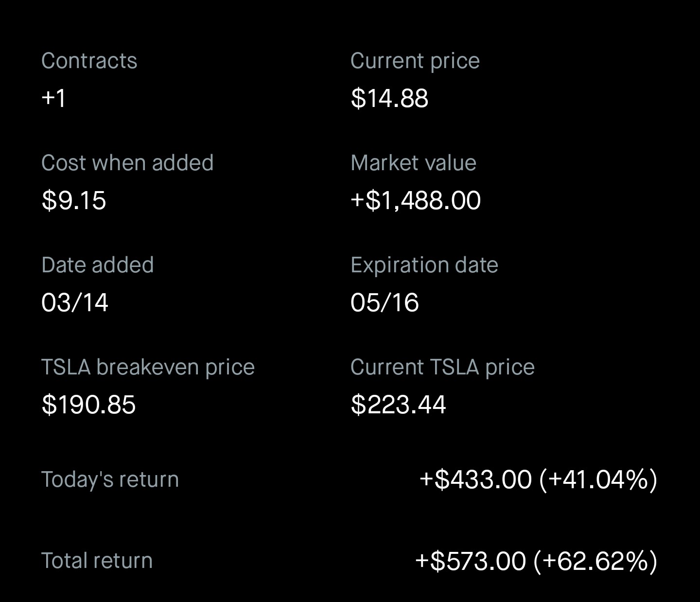Tap the Today's return label

point(110,479)
